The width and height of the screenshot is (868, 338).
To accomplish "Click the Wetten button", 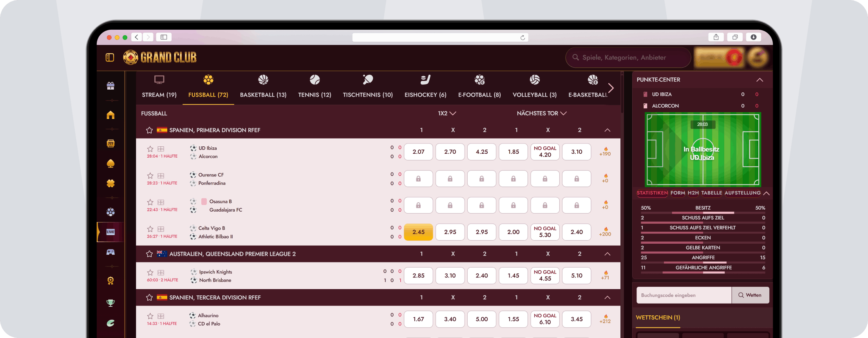I will click(750, 295).
